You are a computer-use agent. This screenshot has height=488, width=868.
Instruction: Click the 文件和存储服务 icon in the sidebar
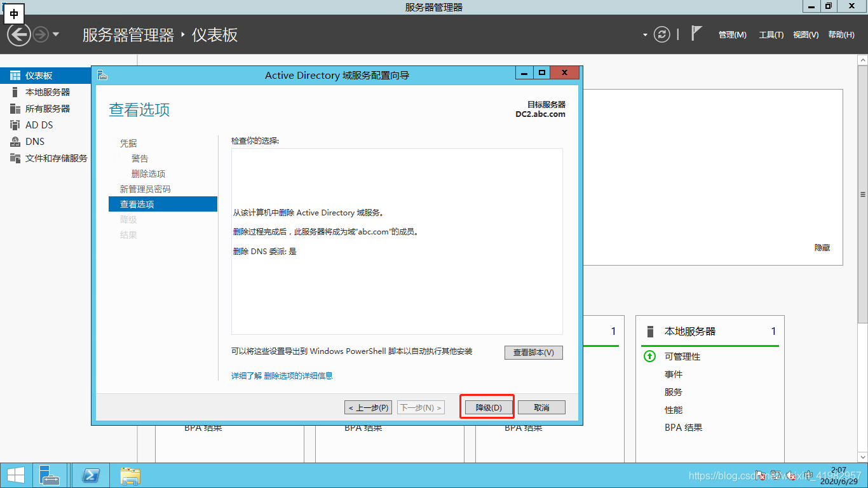[15, 158]
